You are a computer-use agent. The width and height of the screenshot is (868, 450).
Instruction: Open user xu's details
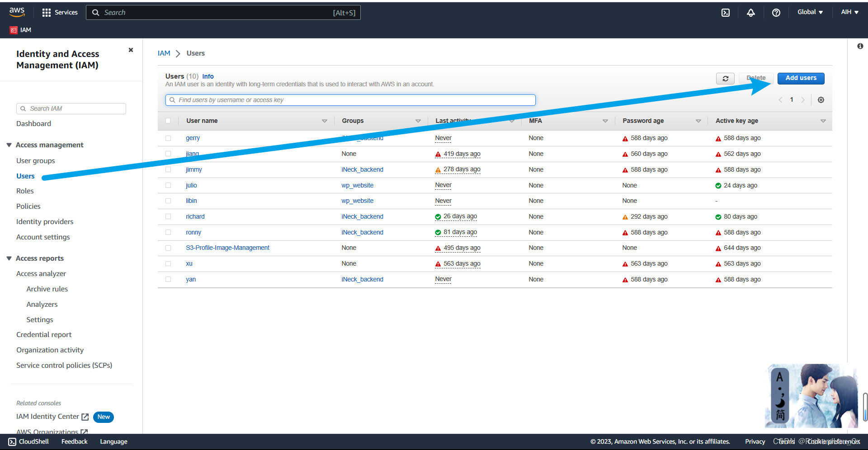[x=189, y=263]
